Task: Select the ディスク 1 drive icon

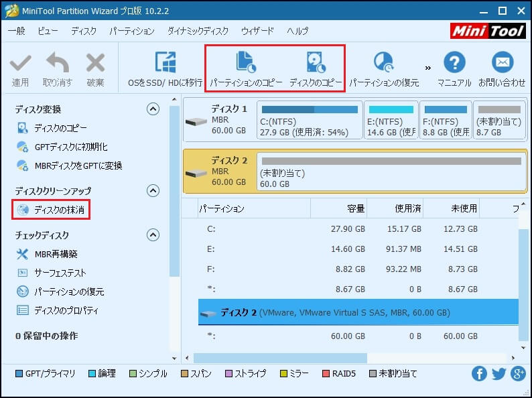Action: pos(196,121)
